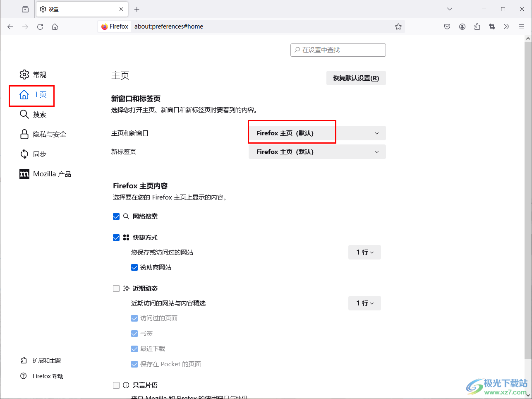This screenshot has height=399, width=532.
Task: Toggle 保存在 Pocket 的页面 checkbox
Action: (134, 364)
